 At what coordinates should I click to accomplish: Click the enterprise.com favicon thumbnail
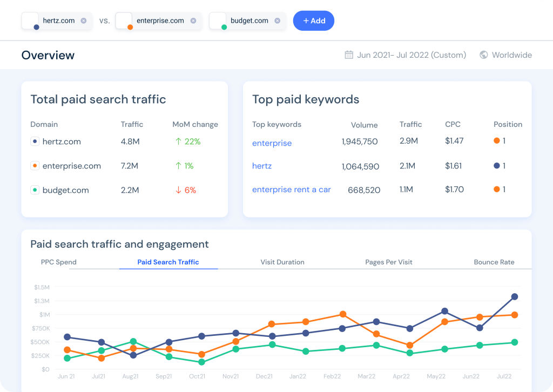click(x=124, y=21)
